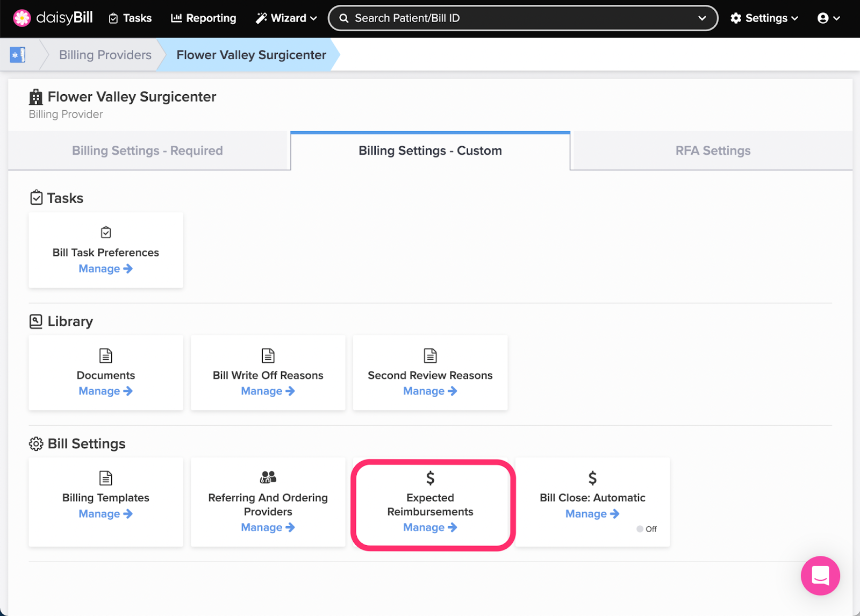Select Flower Valley Surgicenter breadcrumb
The height and width of the screenshot is (616, 860).
coord(251,55)
